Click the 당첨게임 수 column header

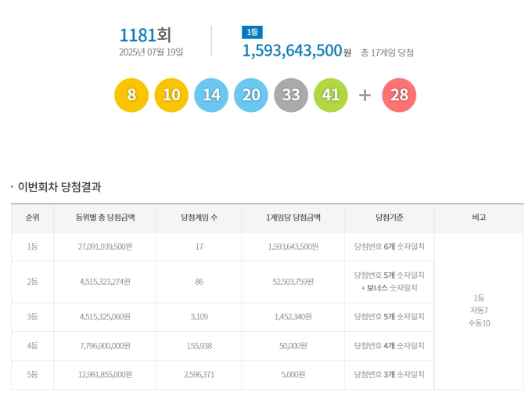[199, 217]
